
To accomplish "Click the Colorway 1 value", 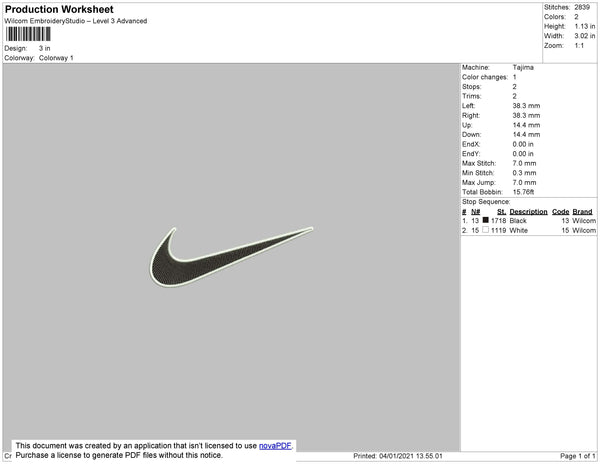I will coord(56,58).
